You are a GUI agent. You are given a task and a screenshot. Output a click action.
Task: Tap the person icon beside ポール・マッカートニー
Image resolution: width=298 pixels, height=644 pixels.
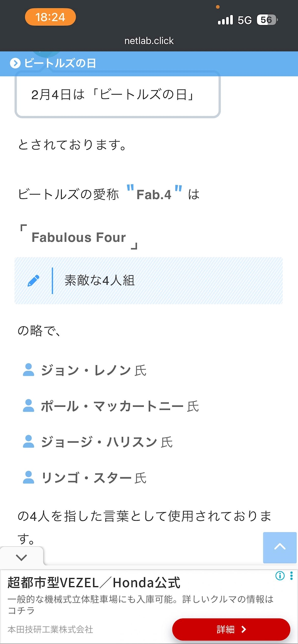pos(28,406)
